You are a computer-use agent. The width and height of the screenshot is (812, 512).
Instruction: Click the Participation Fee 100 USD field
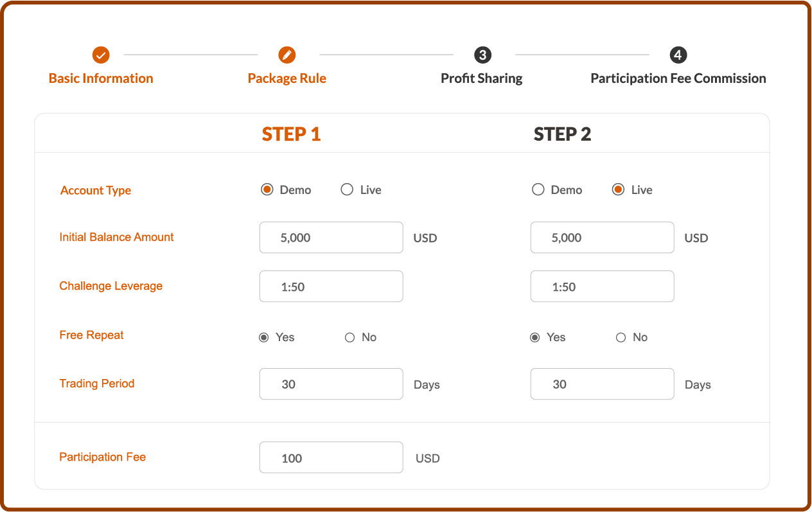pos(331,457)
